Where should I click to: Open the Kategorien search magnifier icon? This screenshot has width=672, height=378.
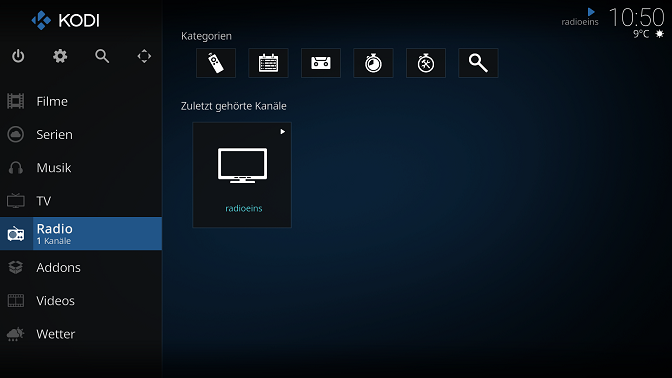click(x=478, y=63)
